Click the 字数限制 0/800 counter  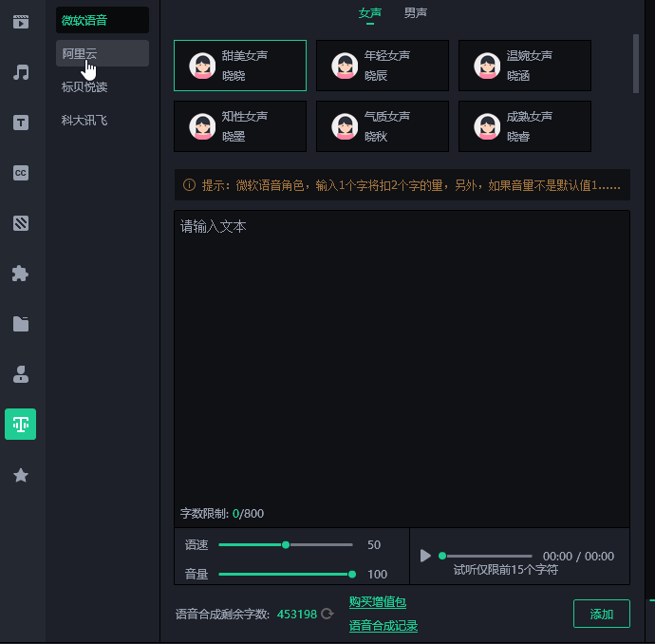222,513
